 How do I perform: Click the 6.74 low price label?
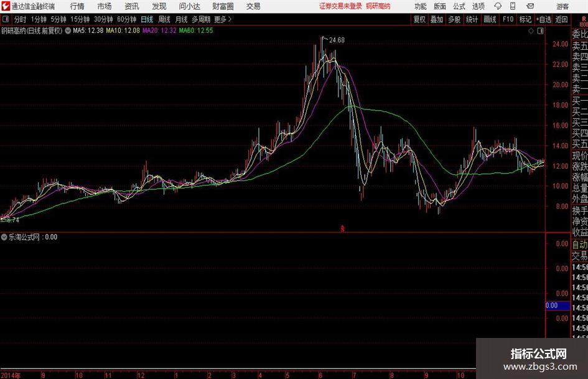[x=12, y=220]
